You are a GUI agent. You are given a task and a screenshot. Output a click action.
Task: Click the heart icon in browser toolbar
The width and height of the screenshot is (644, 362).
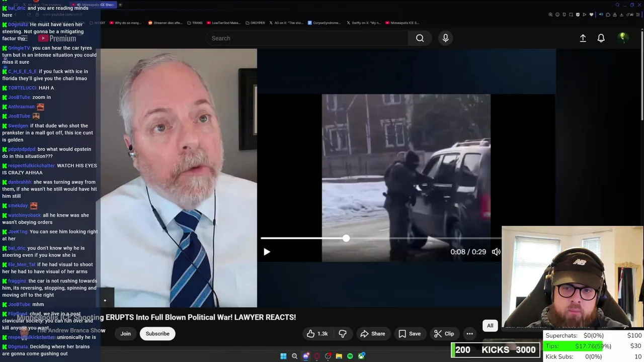coord(591,15)
